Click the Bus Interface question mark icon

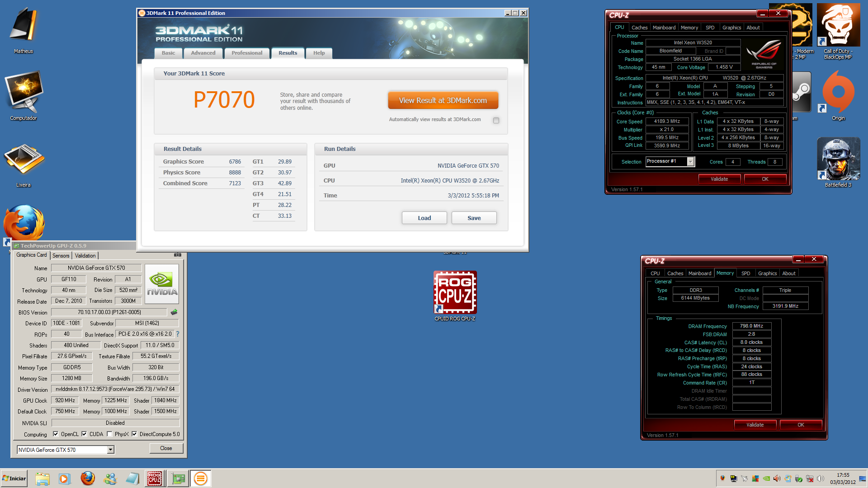pos(178,334)
